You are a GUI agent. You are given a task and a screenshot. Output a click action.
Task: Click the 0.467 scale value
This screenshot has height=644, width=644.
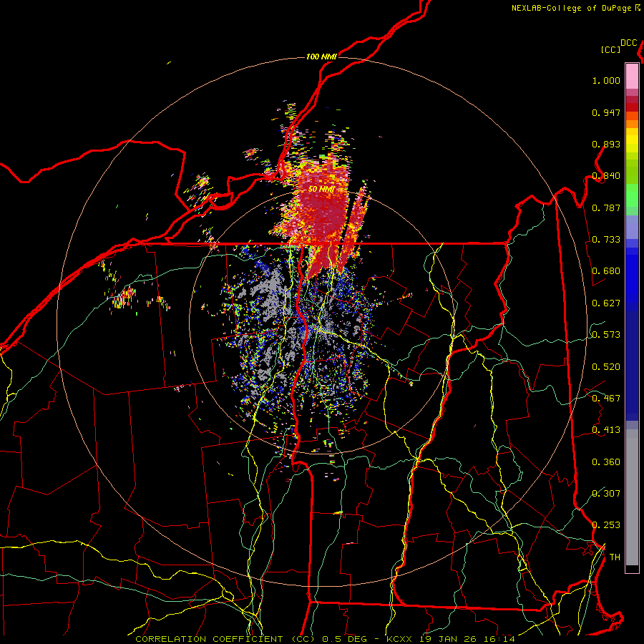coord(606,399)
